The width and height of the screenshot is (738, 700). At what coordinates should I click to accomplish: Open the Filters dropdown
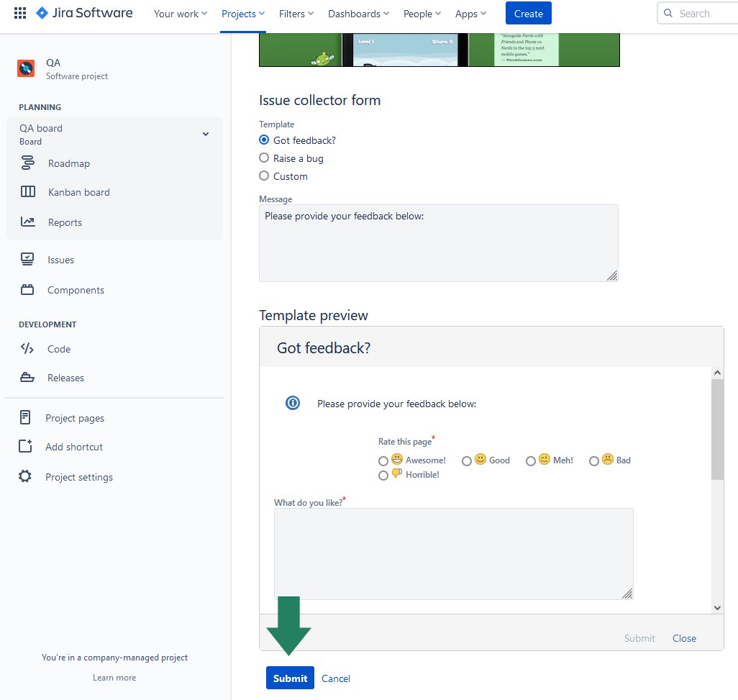coord(296,13)
